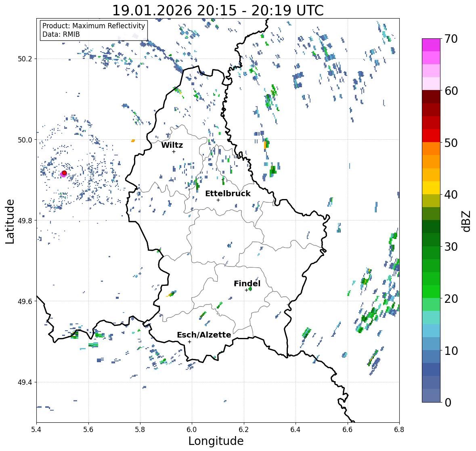Click the plot title date and time
Image resolution: width=476 pixels, height=451 pixels.
pos(218,10)
